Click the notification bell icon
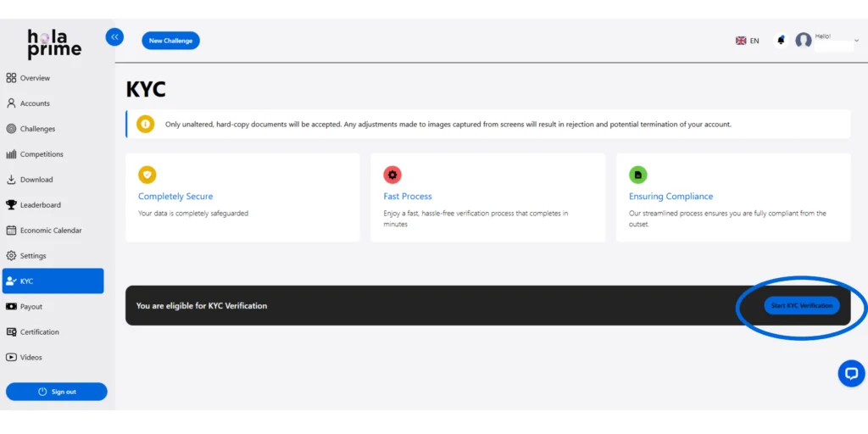 781,41
